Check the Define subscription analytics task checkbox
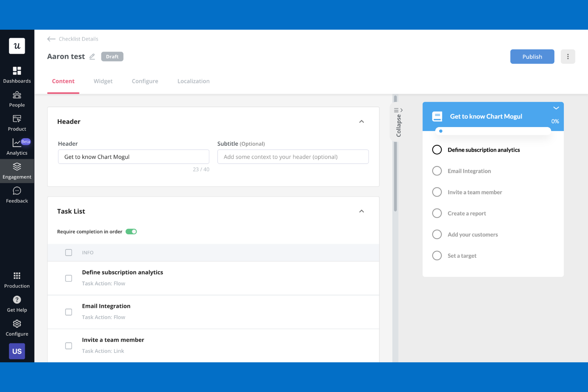The height and width of the screenshot is (392, 588). coord(68,278)
